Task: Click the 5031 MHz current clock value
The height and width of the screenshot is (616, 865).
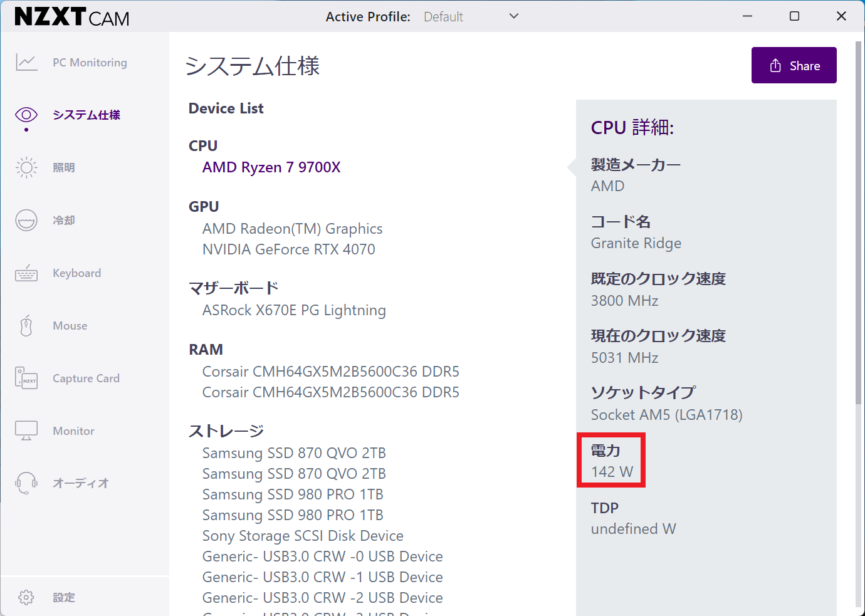Action: point(624,358)
